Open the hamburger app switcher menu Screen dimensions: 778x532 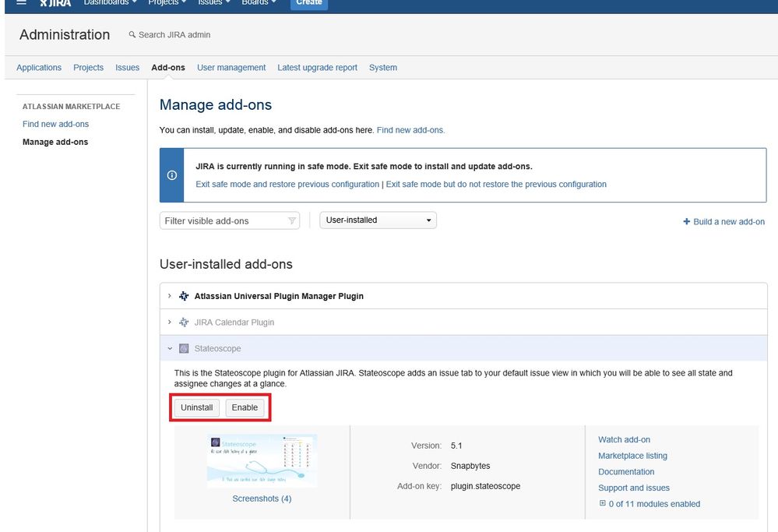tap(21, 2)
